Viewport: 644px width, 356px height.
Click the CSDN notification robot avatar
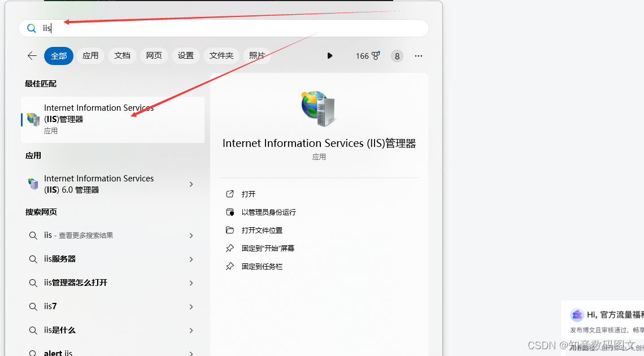point(577,315)
